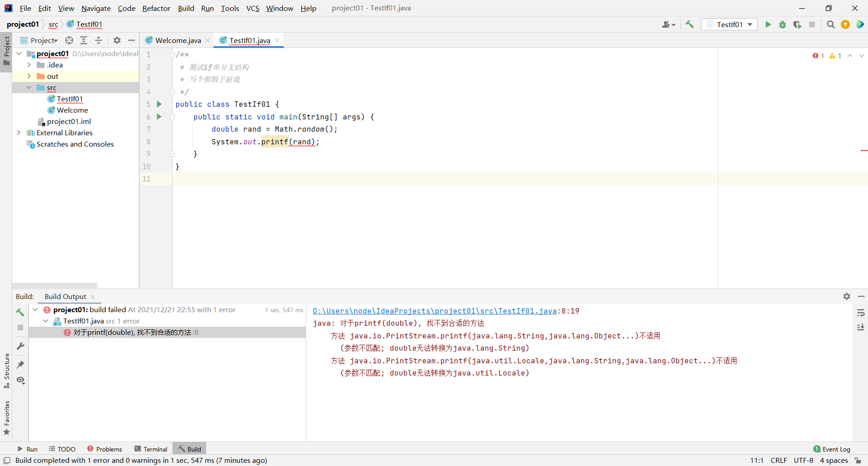Open the TODO tool window
Image resolution: width=868 pixels, height=466 pixels.
pos(62,449)
